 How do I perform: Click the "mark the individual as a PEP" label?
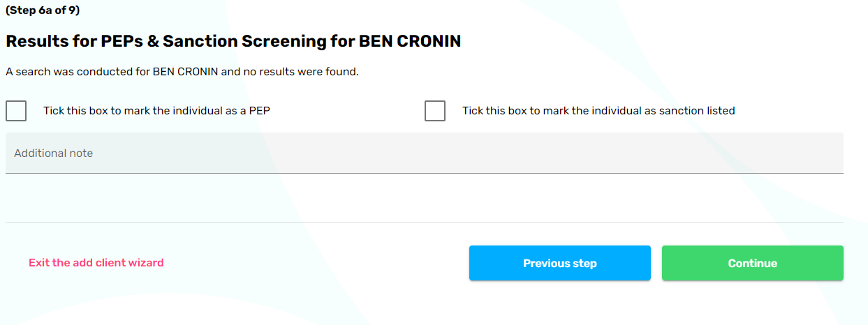click(x=156, y=111)
